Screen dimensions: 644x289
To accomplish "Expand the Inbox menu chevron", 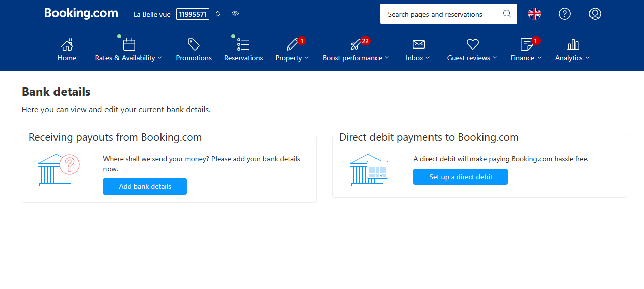I will point(428,58).
